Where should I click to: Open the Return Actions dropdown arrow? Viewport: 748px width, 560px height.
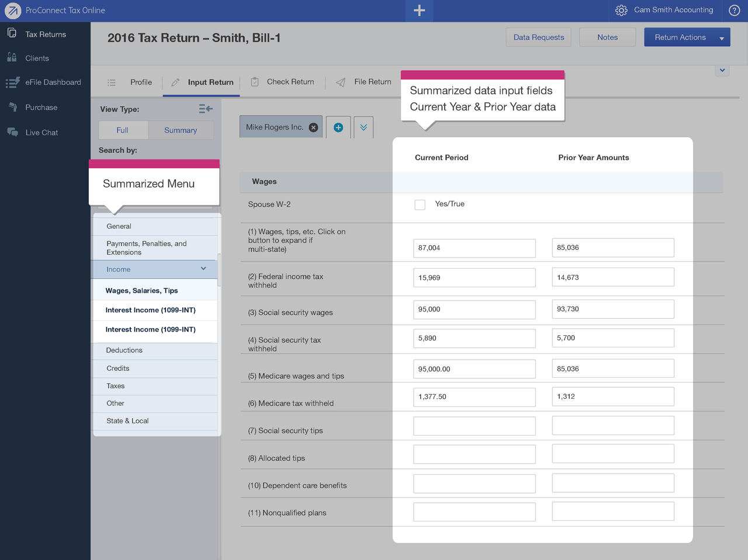722,38
